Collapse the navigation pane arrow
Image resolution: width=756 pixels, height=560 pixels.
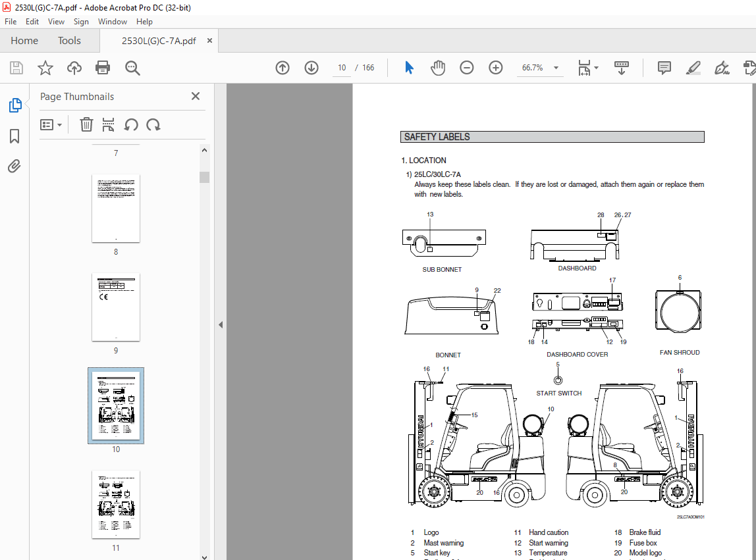[x=221, y=325]
